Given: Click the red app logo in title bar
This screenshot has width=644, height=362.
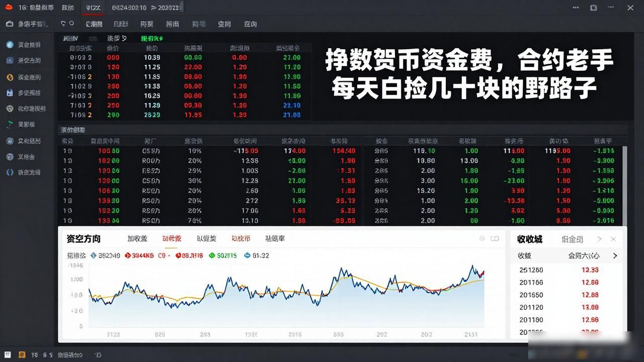Looking at the screenshot, I should click(x=8, y=7).
